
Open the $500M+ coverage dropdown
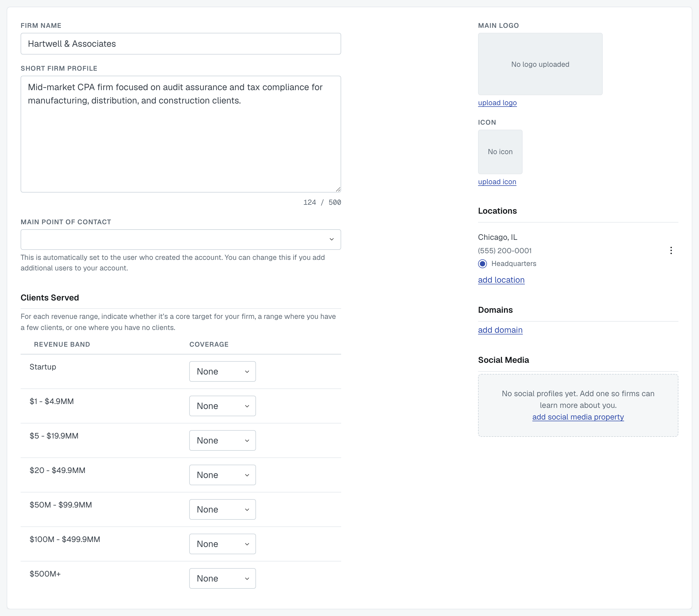(222, 578)
